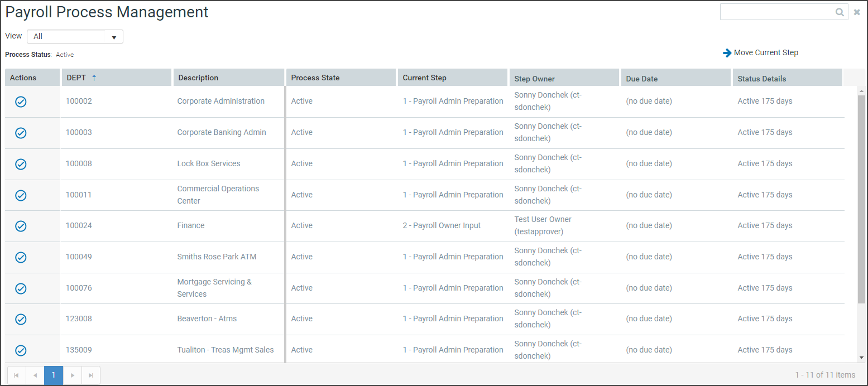
Task: Clear the search with the X icon
Action: click(x=857, y=12)
